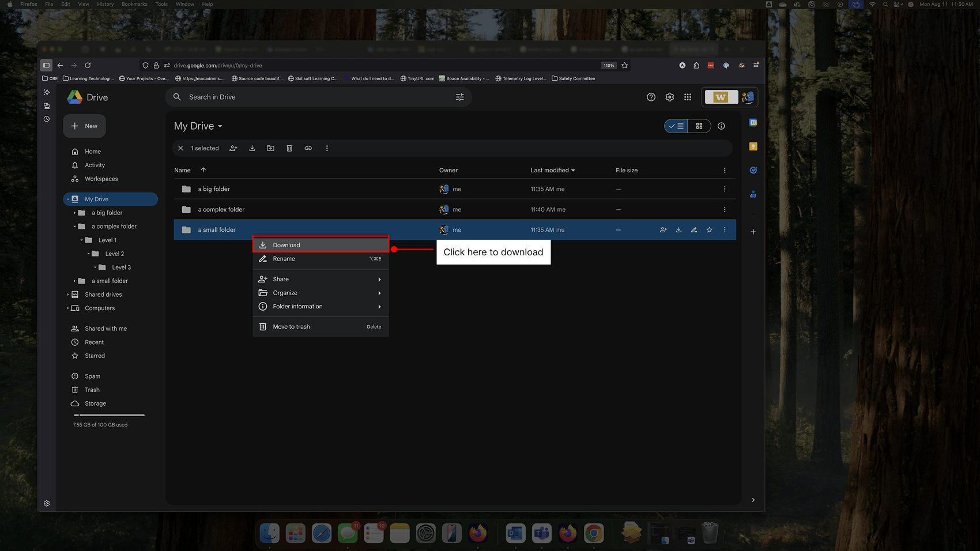Image resolution: width=980 pixels, height=551 pixels.
Task: Open the Bookmarks menu in menu bar
Action: tap(134, 4)
